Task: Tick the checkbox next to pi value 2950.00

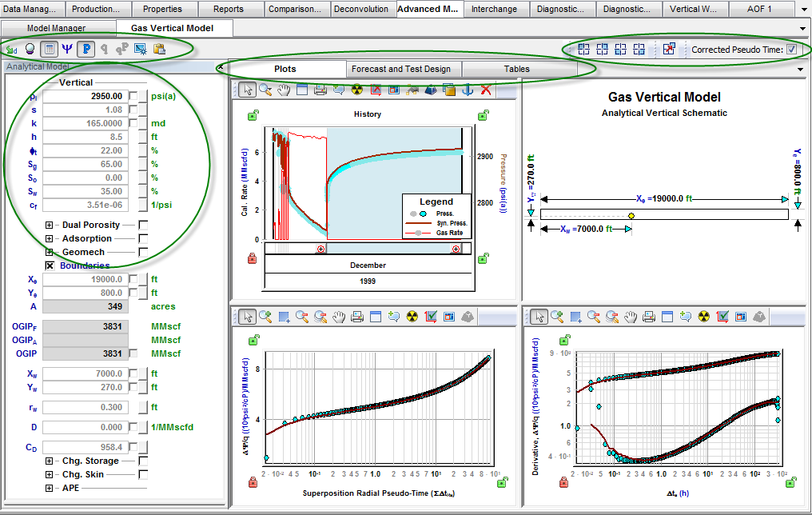Action: point(133,96)
